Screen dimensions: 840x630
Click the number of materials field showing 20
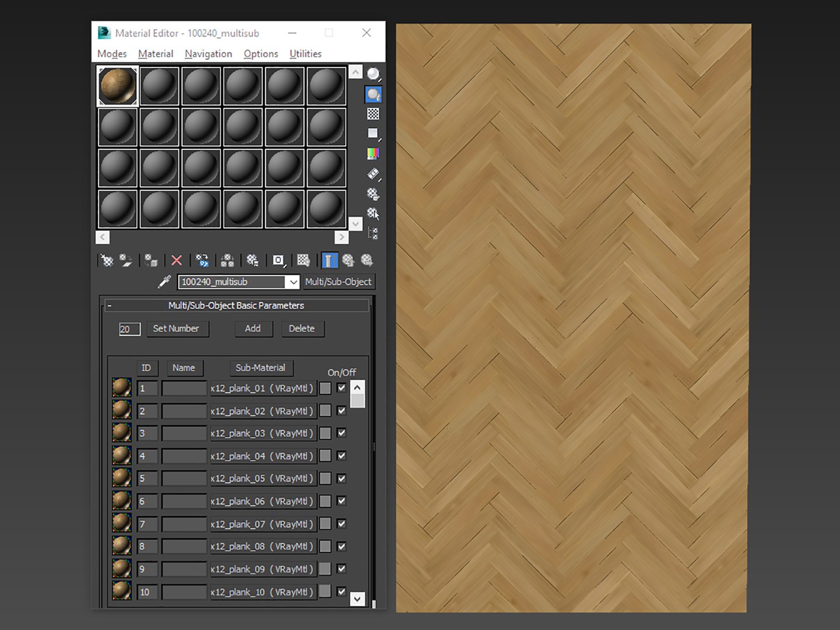click(129, 329)
